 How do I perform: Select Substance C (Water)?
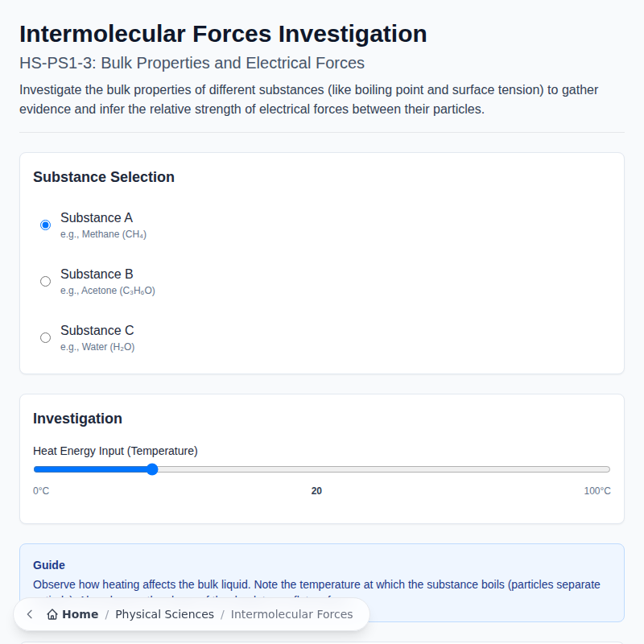pos(46,337)
